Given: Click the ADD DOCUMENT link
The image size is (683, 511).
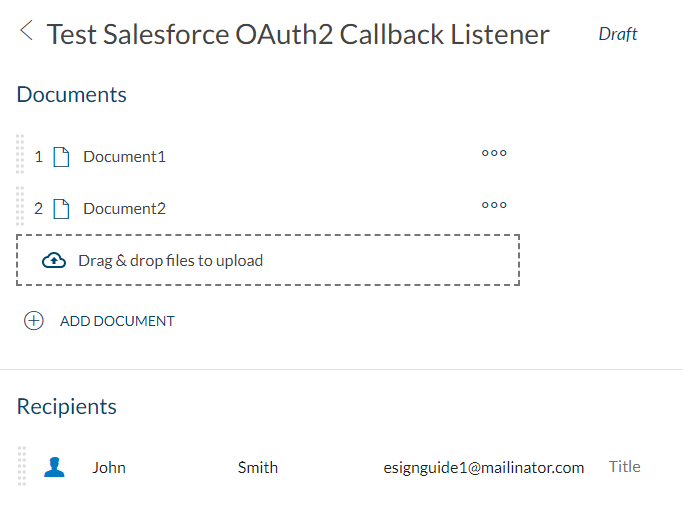Looking at the screenshot, I should coord(117,321).
